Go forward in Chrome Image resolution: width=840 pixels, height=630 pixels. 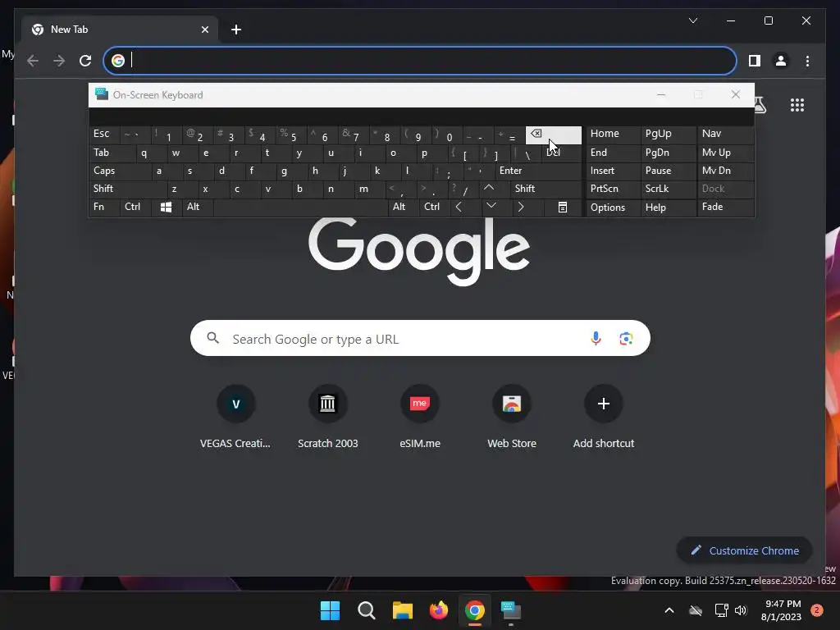(59, 61)
